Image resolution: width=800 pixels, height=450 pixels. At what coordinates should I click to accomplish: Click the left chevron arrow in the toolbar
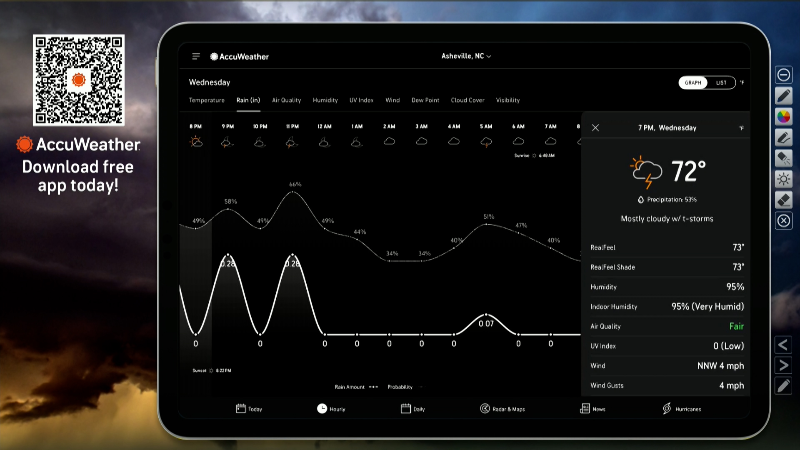[784, 345]
